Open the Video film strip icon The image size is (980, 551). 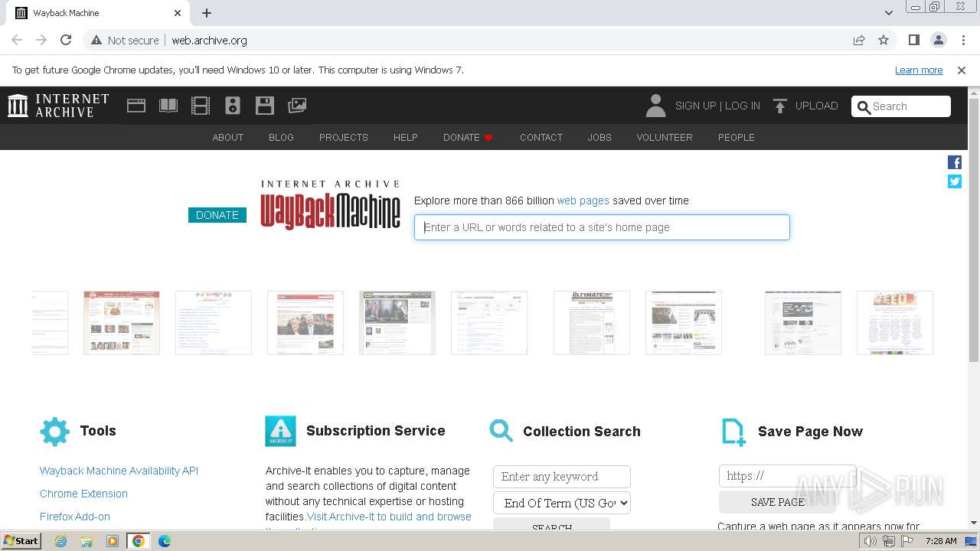(201, 106)
